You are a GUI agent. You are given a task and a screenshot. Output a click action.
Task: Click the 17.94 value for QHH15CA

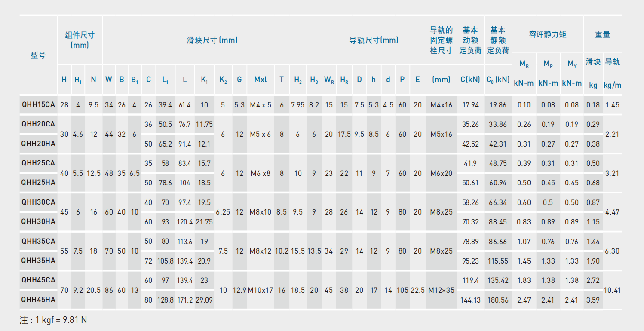point(470,104)
